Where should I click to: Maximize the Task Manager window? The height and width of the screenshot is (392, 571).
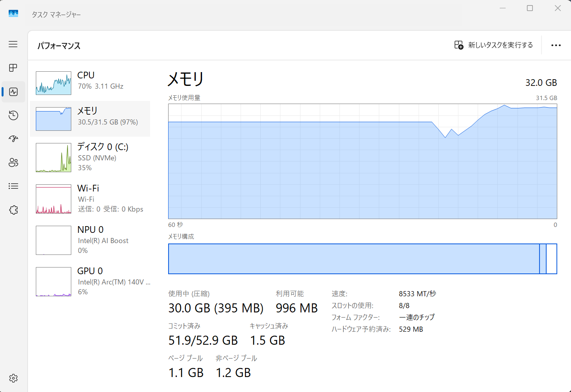coord(530,8)
